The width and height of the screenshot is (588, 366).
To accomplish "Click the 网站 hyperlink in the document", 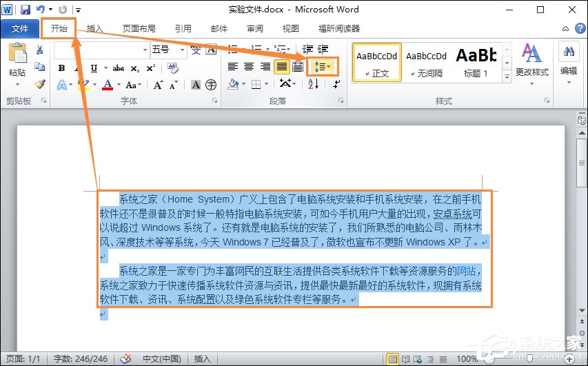I will click(x=466, y=270).
